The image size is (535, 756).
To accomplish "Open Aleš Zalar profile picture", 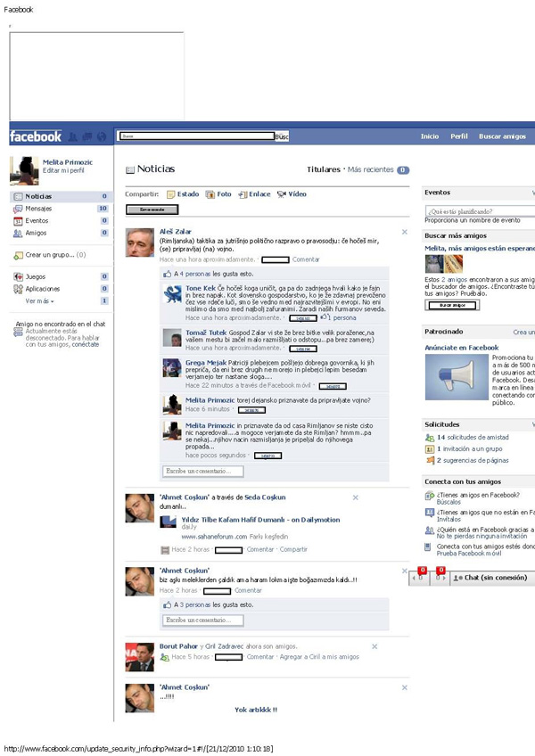I will pos(140,242).
